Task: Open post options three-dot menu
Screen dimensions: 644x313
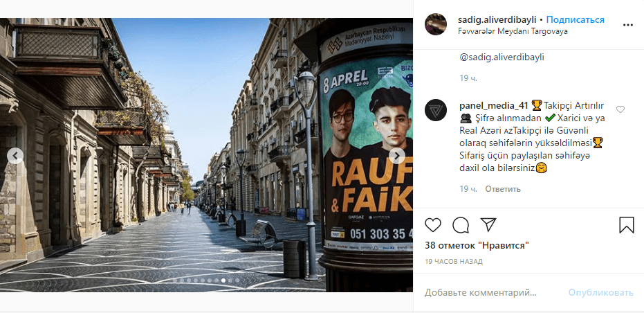Action: click(628, 25)
